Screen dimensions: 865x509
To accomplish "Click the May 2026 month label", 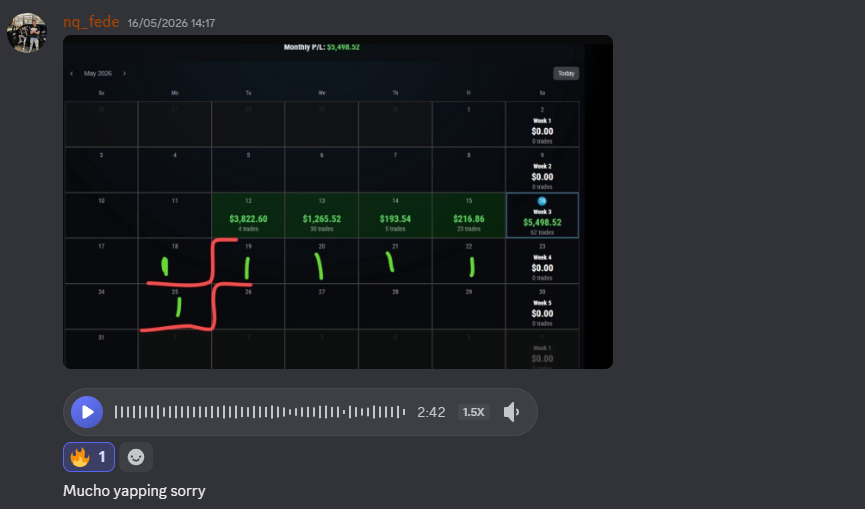I will (x=98, y=73).
